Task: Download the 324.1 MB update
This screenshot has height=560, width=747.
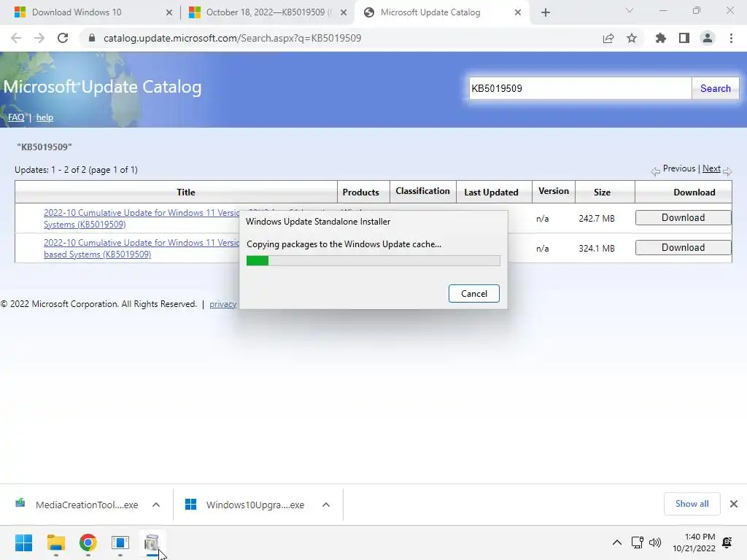Action: coord(683,248)
